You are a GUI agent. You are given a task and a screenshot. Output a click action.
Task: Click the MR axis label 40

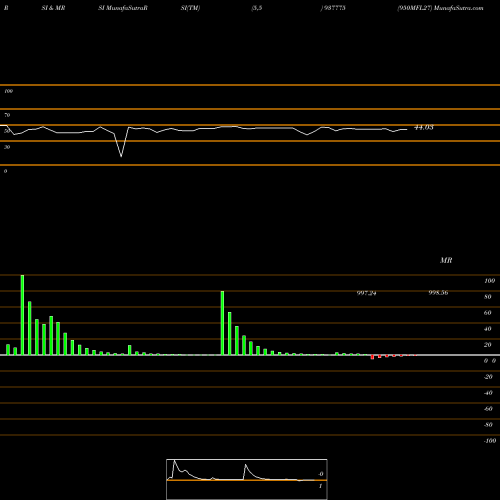tap(488, 329)
